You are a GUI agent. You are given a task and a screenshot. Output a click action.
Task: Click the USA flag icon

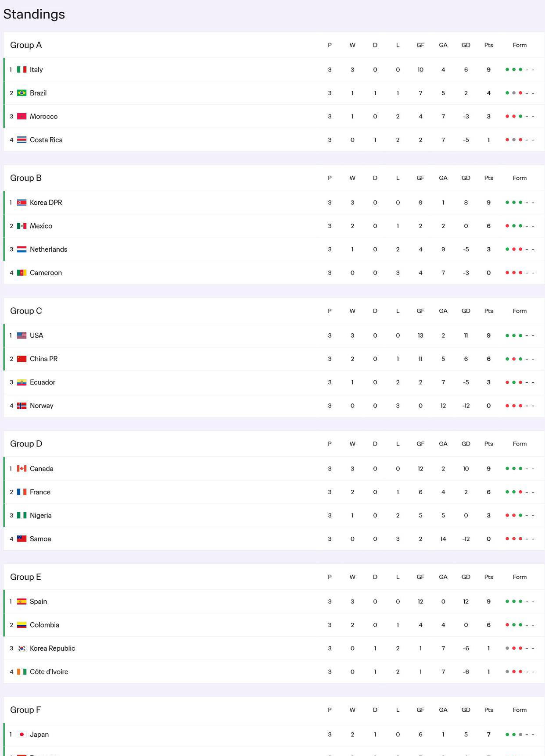click(x=22, y=335)
